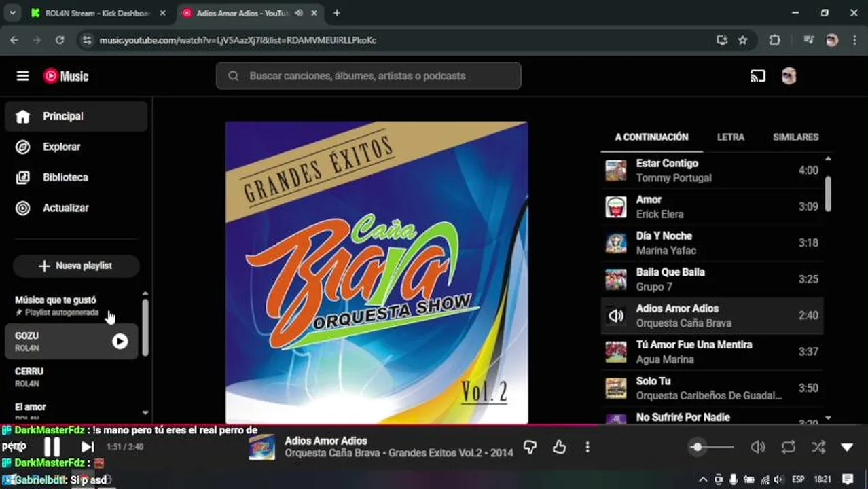The image size is (868, 489).
Task: Play Baila Que Baila by Grupo 7
Action: (712, 279)
